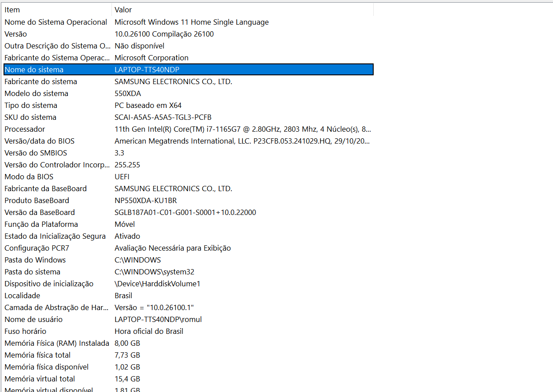
Task: Select the "Nome de usuário" row
Action: pyautogui.click(x=189, y=319)
